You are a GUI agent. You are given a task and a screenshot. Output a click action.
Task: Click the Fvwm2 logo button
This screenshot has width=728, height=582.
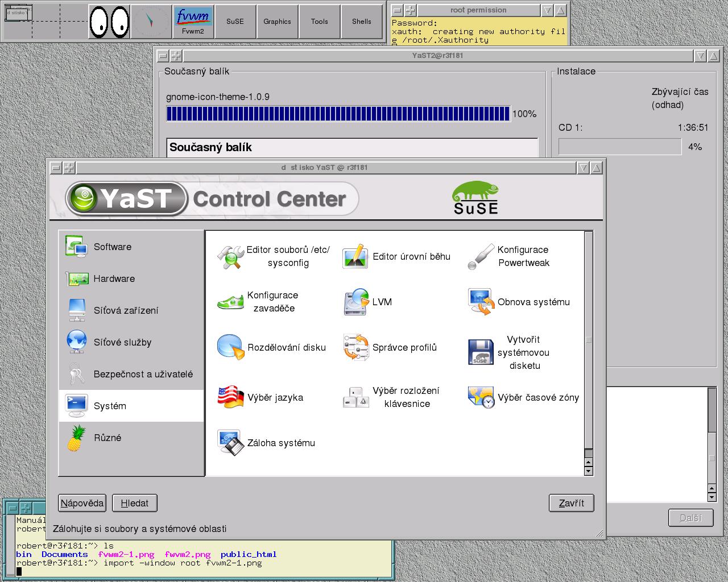coord(193,22)
